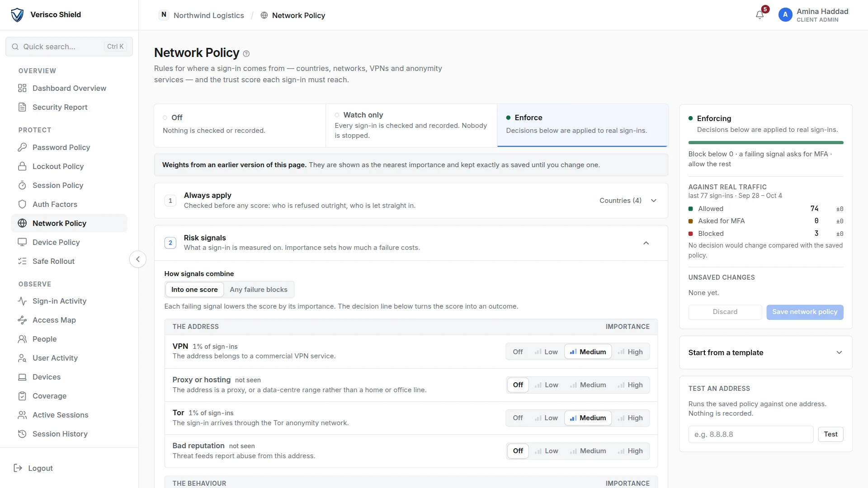Collapse the sidebar with the arrow button
The image size is (868, 488).
click(x=138, y=259)
